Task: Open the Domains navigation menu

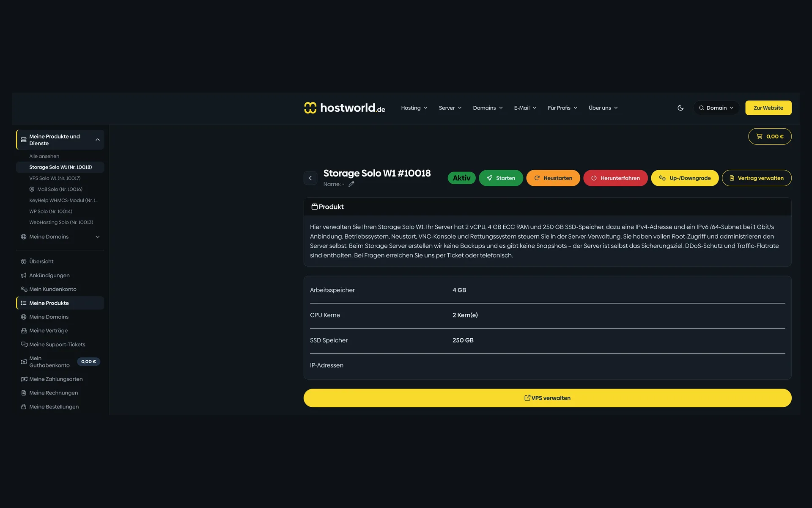Action: click(488, 108)
